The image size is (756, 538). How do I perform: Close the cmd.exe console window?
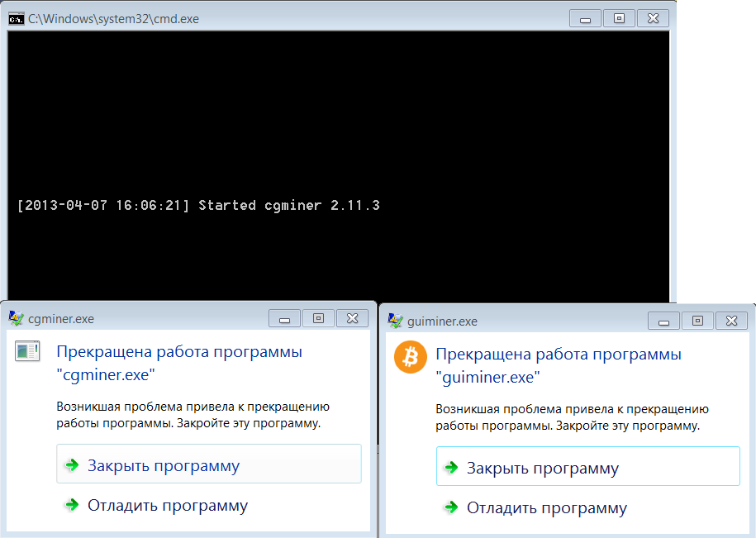[x=653, y=18]
